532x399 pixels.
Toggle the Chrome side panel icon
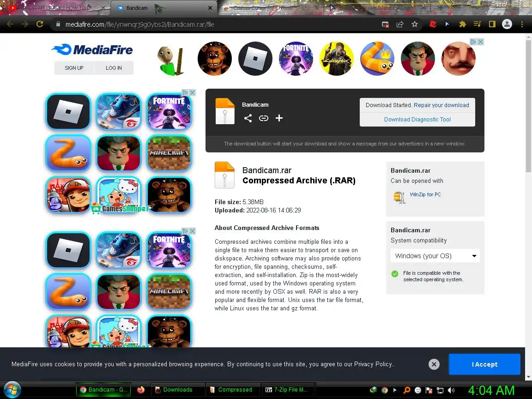click(x=492, y=24)
